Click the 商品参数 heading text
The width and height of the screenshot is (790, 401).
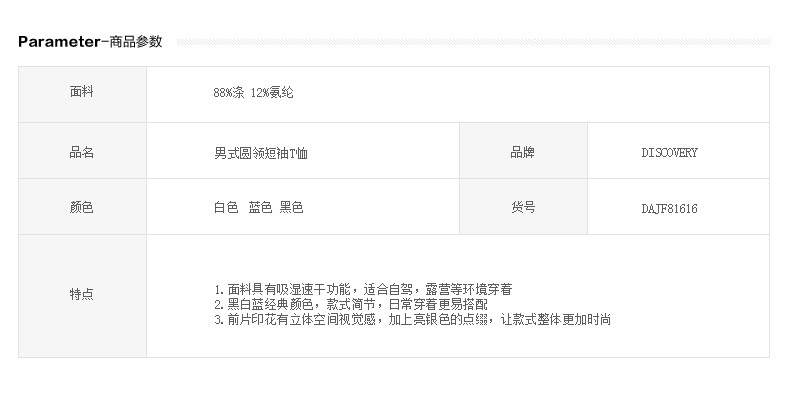[143, 42]
